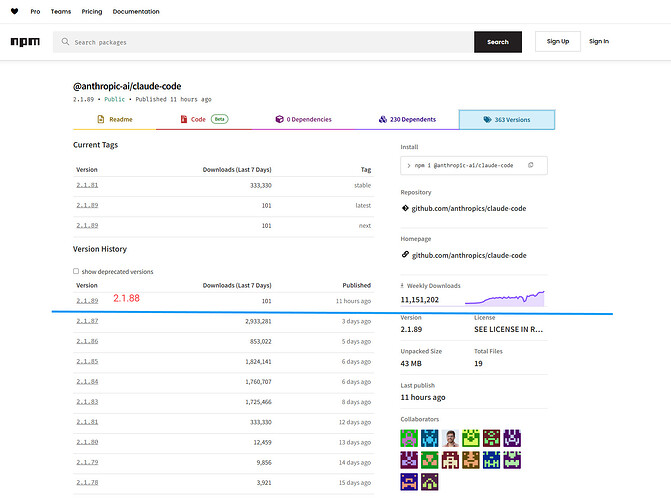Click the Readme file icon
This screenshot has height=500, width=671.
pyautogui.click(x=101, y=119)
